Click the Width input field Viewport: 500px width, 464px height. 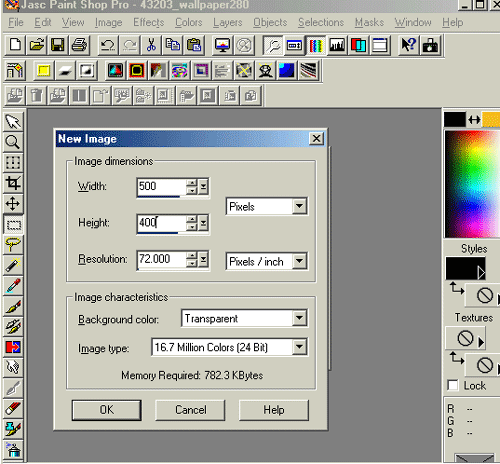tap(161, 187)
